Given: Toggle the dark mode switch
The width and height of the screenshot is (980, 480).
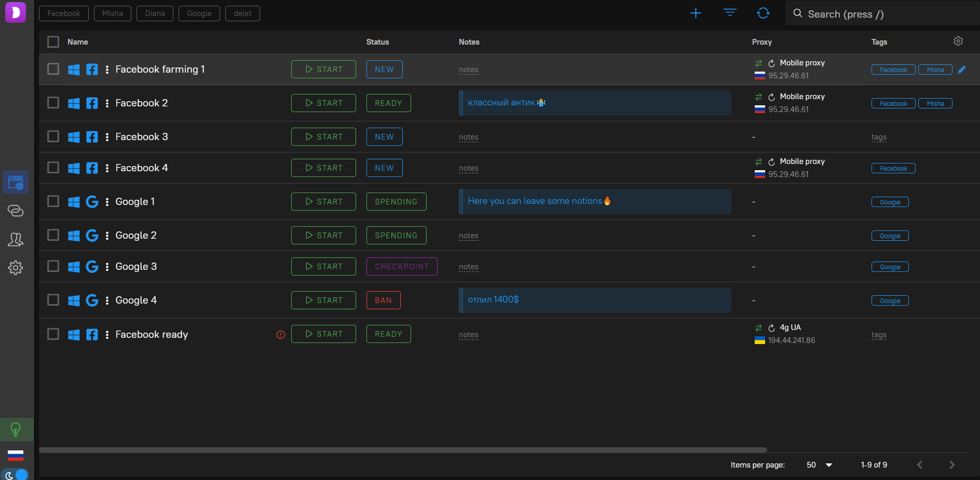Looking at the screenshot, I should [16, 474].
